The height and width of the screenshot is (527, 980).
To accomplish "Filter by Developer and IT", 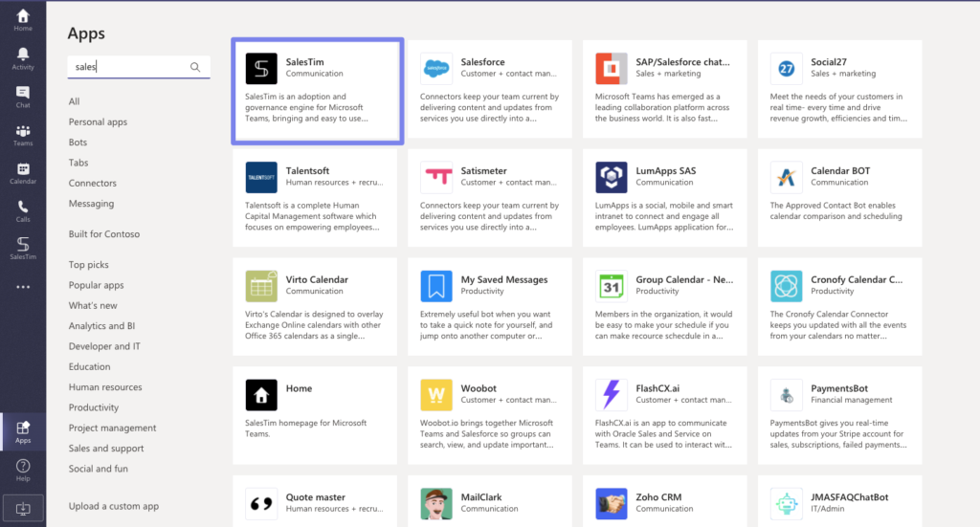I will tap(104, 346).
